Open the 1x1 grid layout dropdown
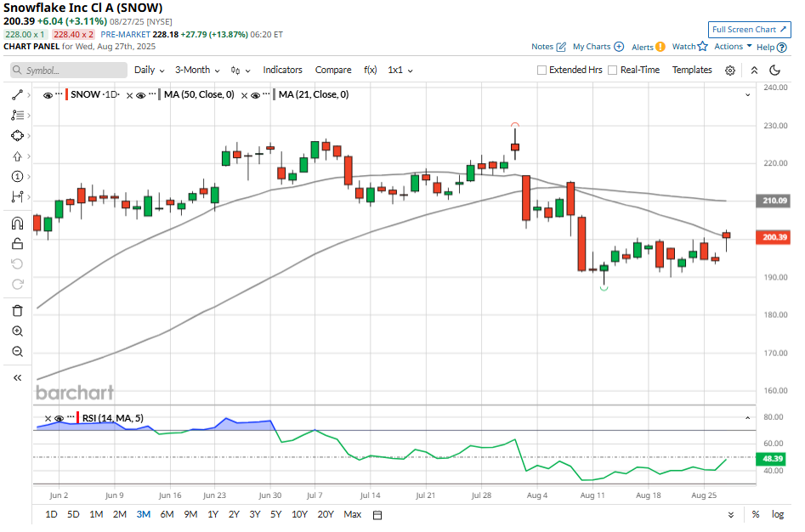Image resolution: width=805 pixels, height=532 pixels. tap(400, 70)
